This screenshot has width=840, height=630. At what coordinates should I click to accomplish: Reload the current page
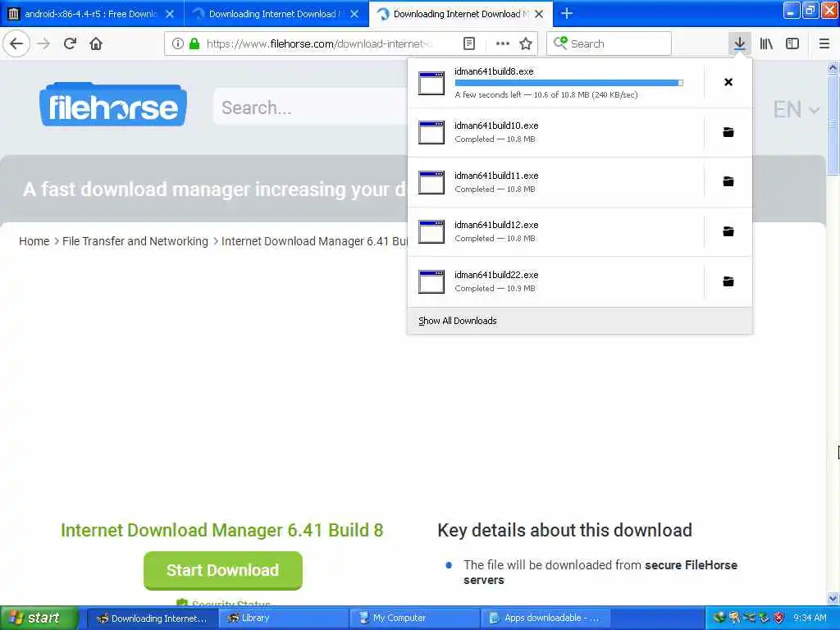(x=70, y=43)
